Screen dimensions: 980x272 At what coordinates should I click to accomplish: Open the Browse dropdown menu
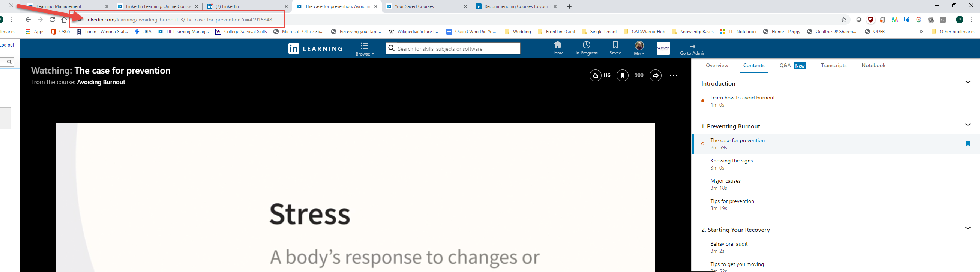[x=365, y=49]
